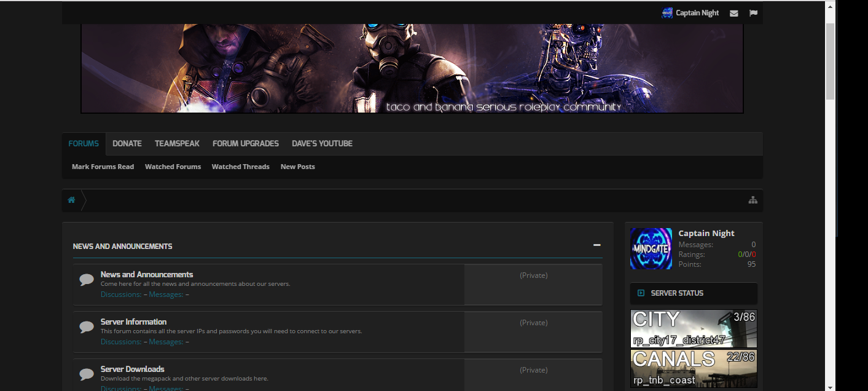Click Mark Forums Read
868x391 pixels.
coord(103,167)
